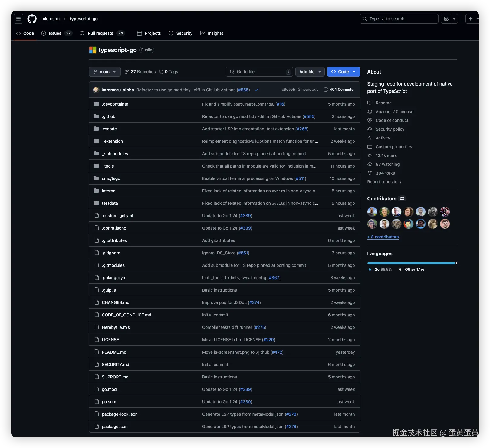490x448 pixels.
Task: Go to the Projects tab
Action: (x=149, y=33)
